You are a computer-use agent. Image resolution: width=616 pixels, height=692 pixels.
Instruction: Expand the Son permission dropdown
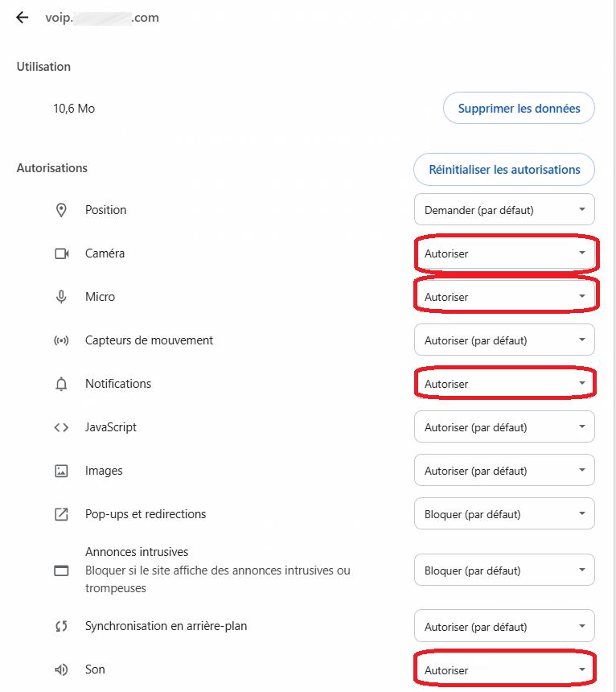(x=504, y=669)
